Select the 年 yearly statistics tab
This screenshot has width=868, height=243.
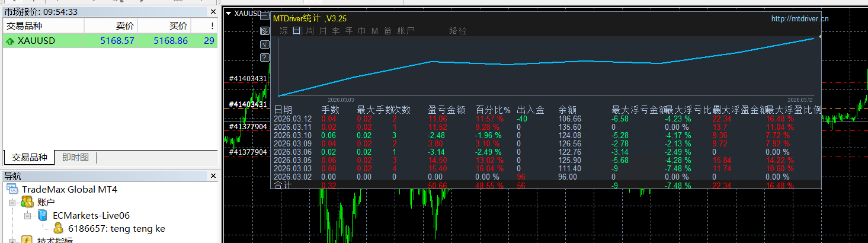tap(349, 31)
